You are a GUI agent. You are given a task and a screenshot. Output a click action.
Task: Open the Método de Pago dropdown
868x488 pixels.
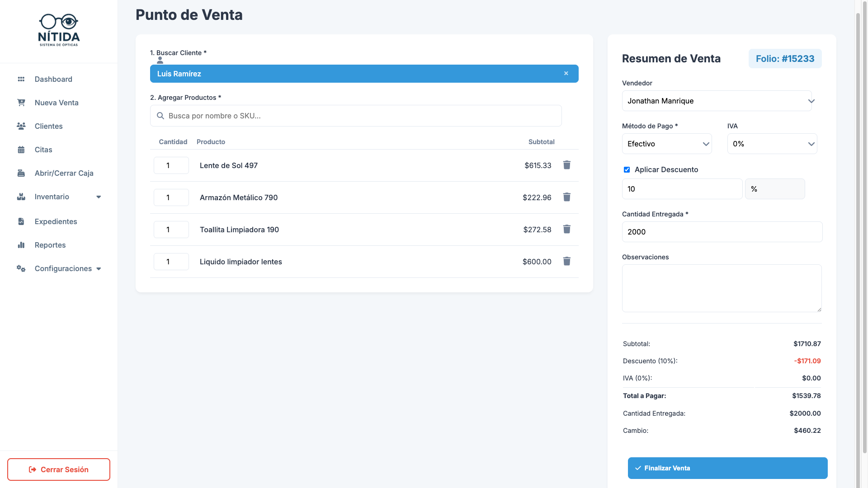pos(667,144)
